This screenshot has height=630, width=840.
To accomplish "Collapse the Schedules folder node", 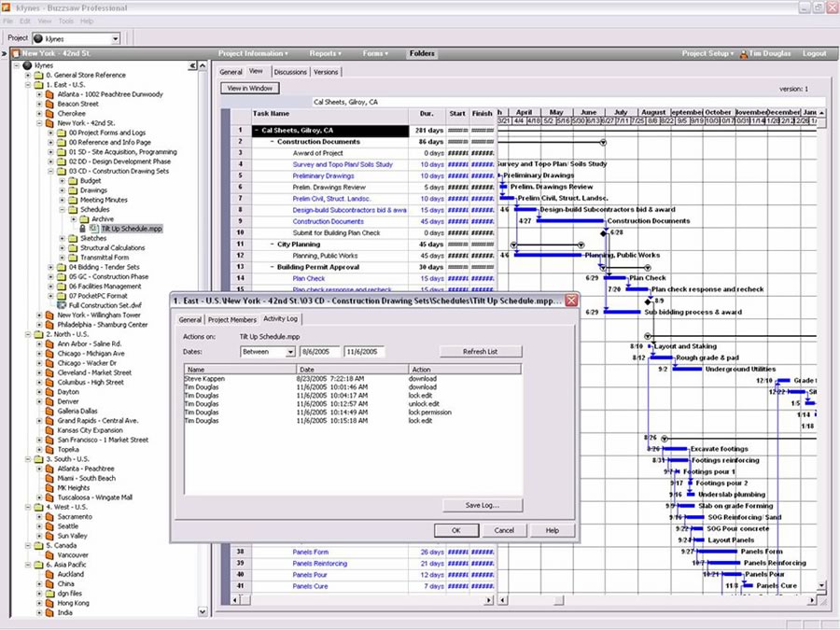I will pos(63,209).
